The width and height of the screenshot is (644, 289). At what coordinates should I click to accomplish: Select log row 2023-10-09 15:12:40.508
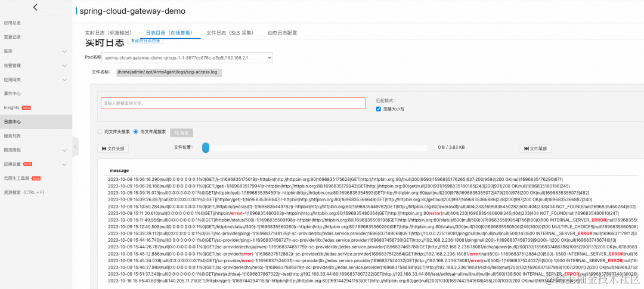[x=372, y=227]
